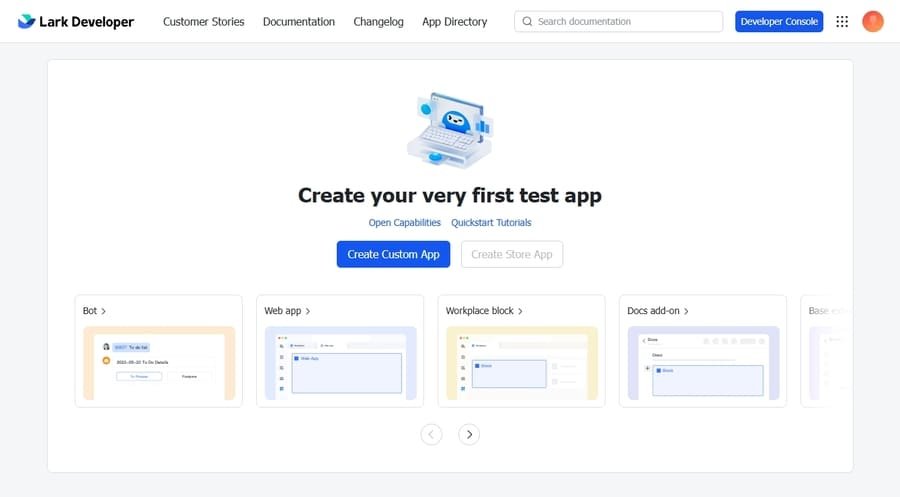Expand the Docs add-on heading
900x497 pixels.
[658, 311]
